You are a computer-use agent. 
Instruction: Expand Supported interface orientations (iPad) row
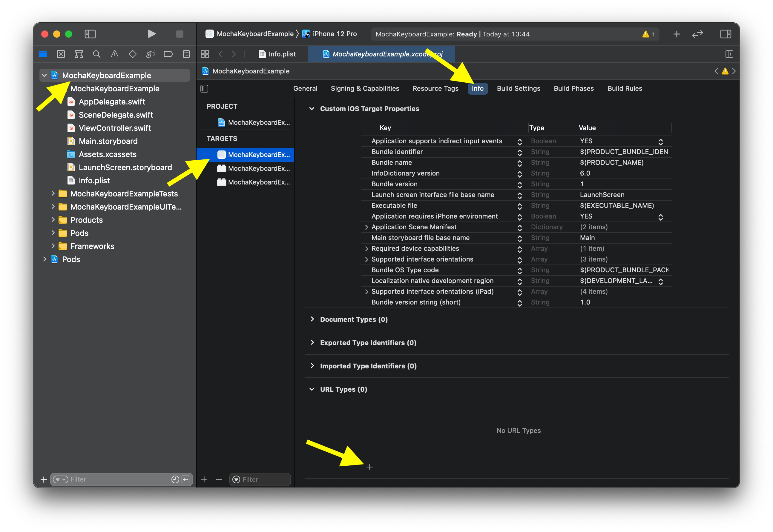(x=366, y=292)
